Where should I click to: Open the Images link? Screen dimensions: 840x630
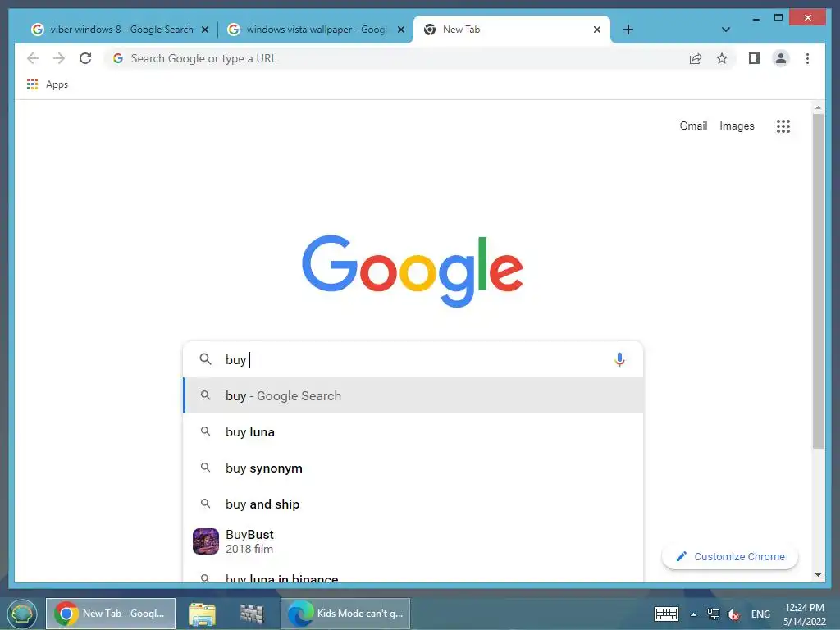point(737,126)
